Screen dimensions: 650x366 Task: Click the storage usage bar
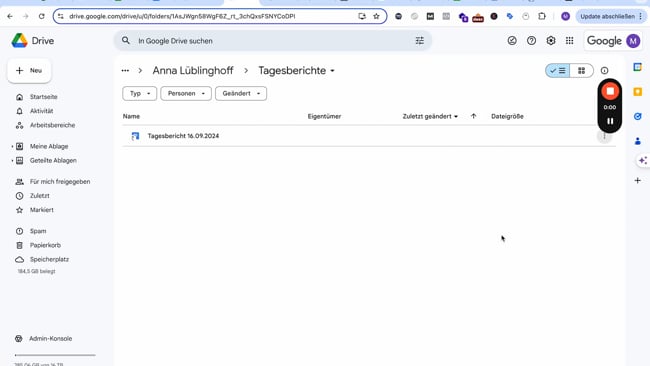[x=55, y=355]
